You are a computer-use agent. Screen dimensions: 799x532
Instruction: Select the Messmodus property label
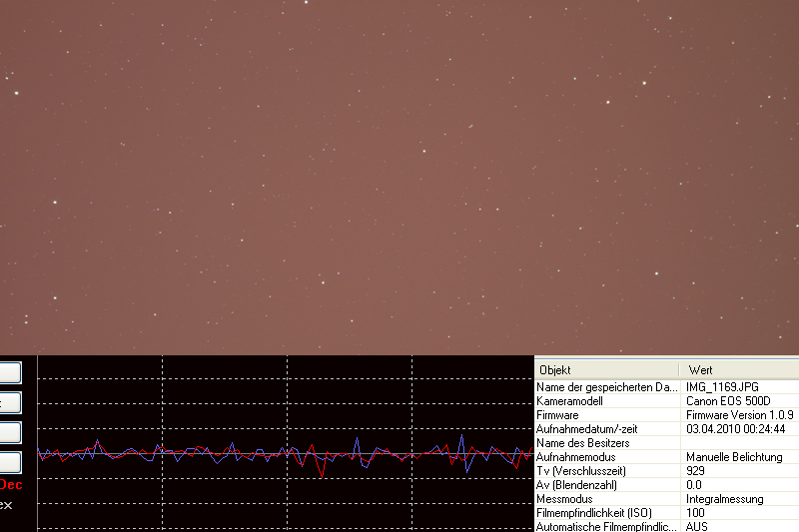coord(564,498)
